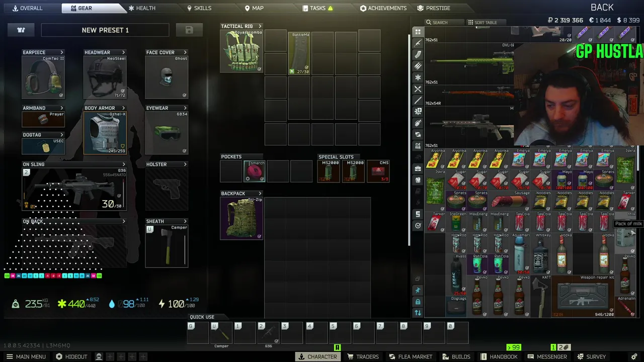Select CMS surgical kit in special slots
644x362 pixels.
tap(378, 171)
